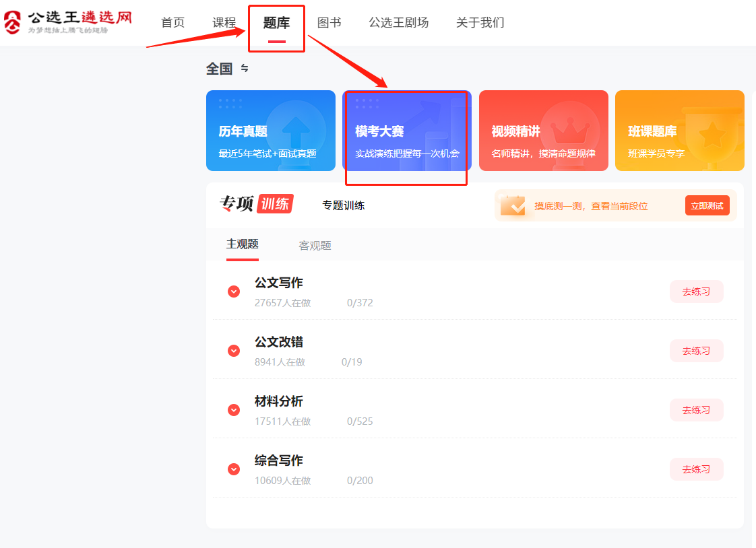Start practice for 综合写作
Image resolution: width=756 pixels, height=548 pixels.
(696, 469)
